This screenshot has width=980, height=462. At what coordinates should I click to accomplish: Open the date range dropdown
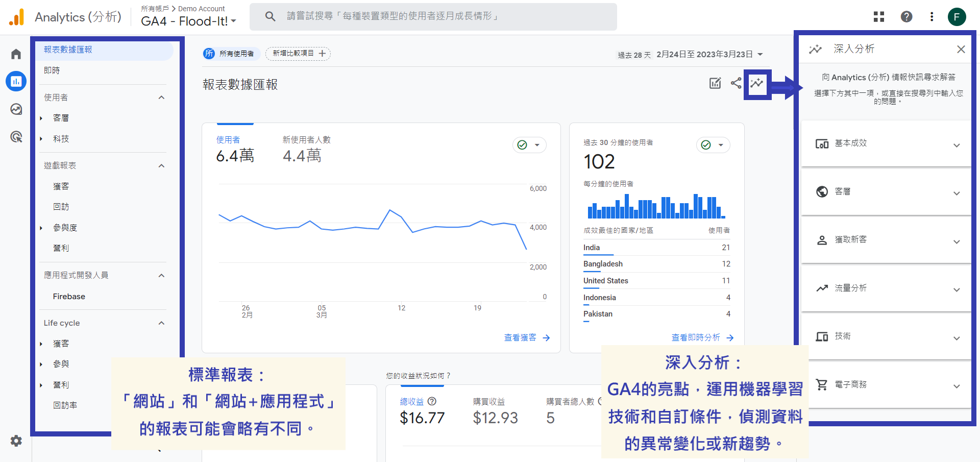[x=710, y=54]
